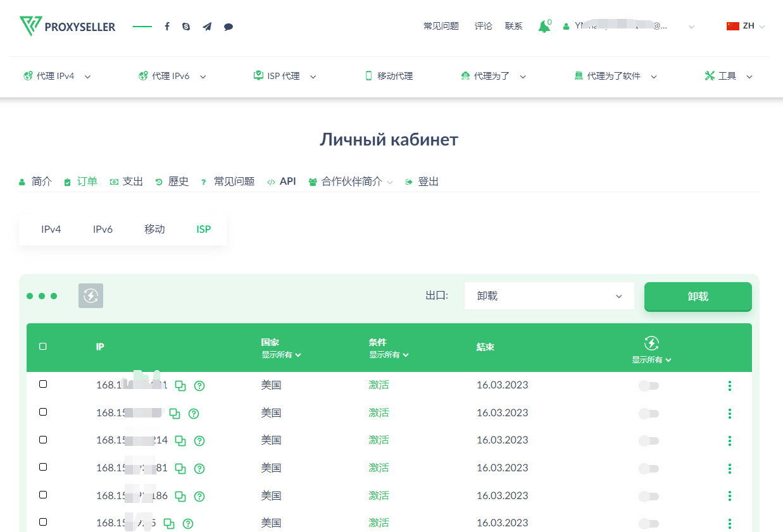Image resolution: width=783 pixels, height=532 pixels.
Task: Open the Telegram icon link
Action: click(x=207, y=27)
